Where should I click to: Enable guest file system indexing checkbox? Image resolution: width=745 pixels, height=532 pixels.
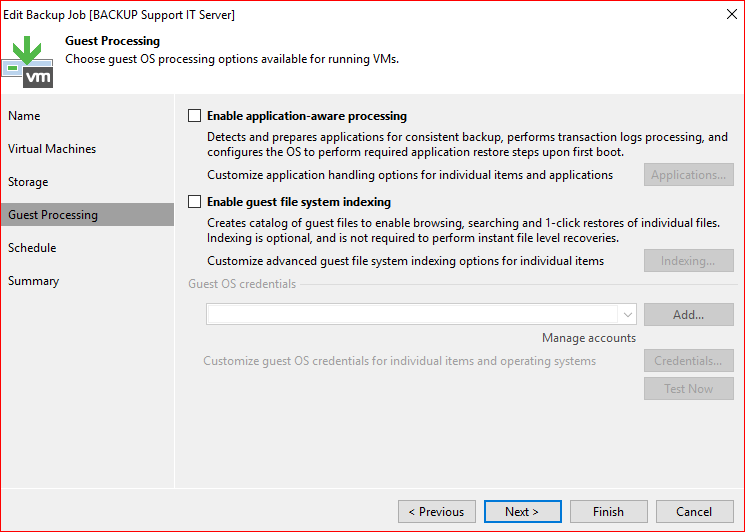coord(195,202)
